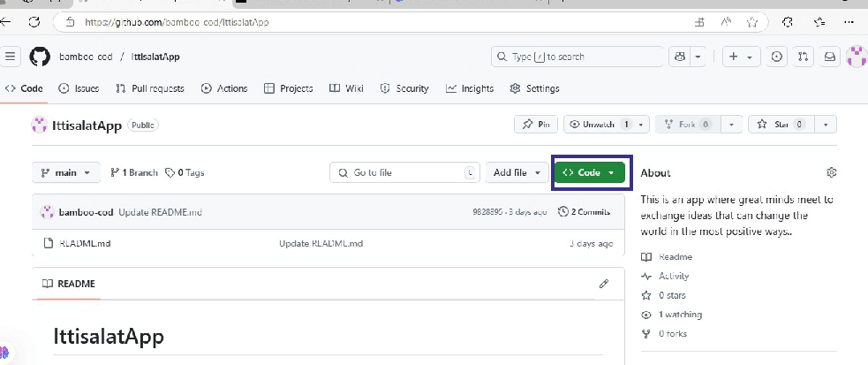Open the user avatar profile menu
Viewport: 868px width, 365px height.
857,57
